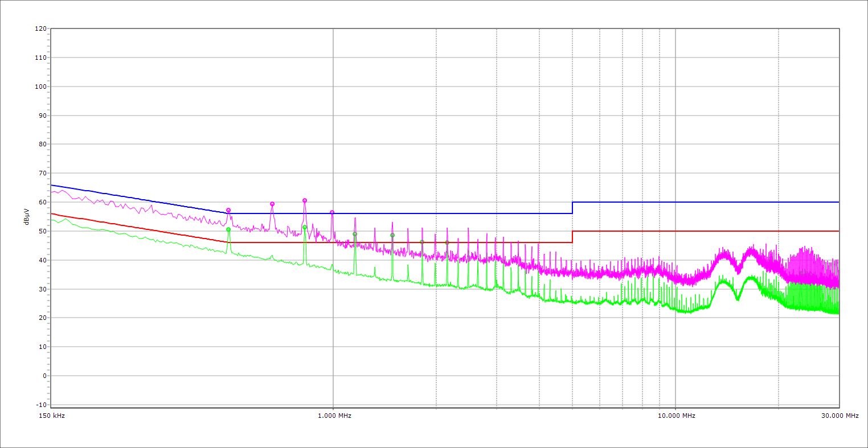Click the dBµV y-axis unit label
This screenshot has height=448, width=868.
tap(27, 218)
